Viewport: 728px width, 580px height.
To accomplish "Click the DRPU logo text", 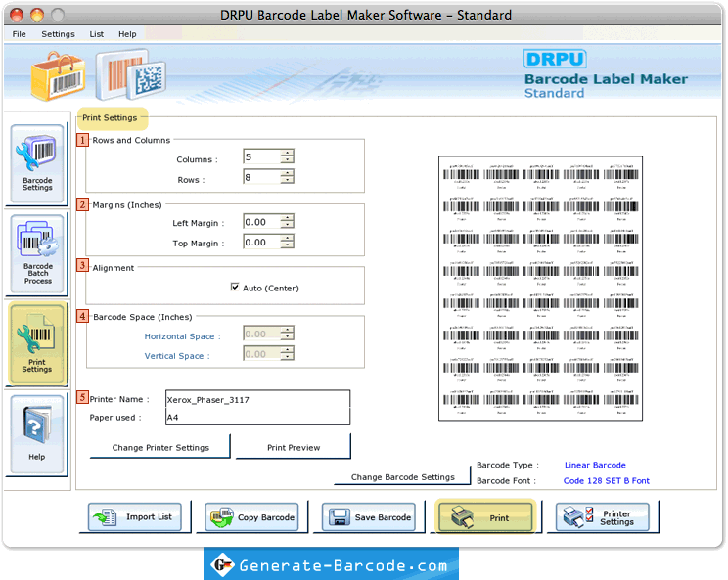I will (x=555, y=59).
